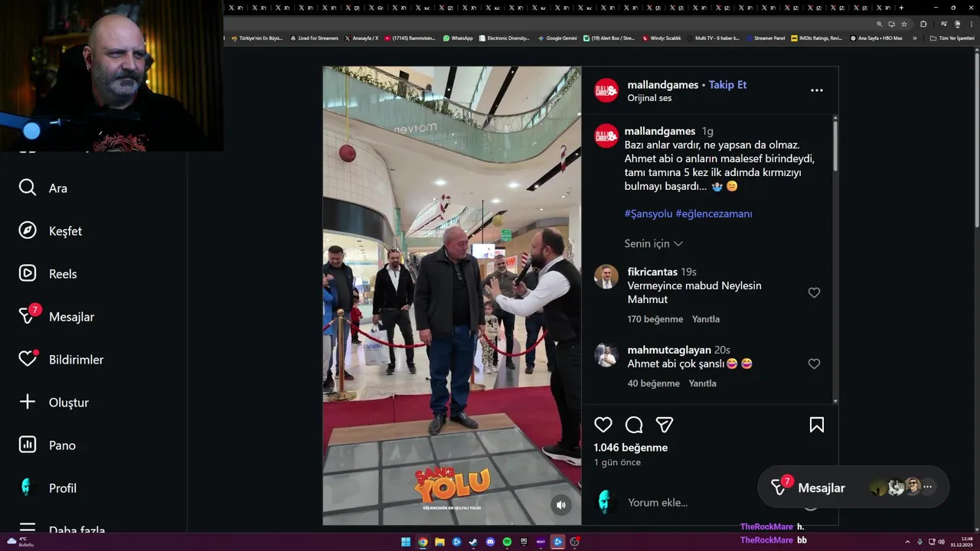Bookmark this page with star icon

click(x=903, y=24)
